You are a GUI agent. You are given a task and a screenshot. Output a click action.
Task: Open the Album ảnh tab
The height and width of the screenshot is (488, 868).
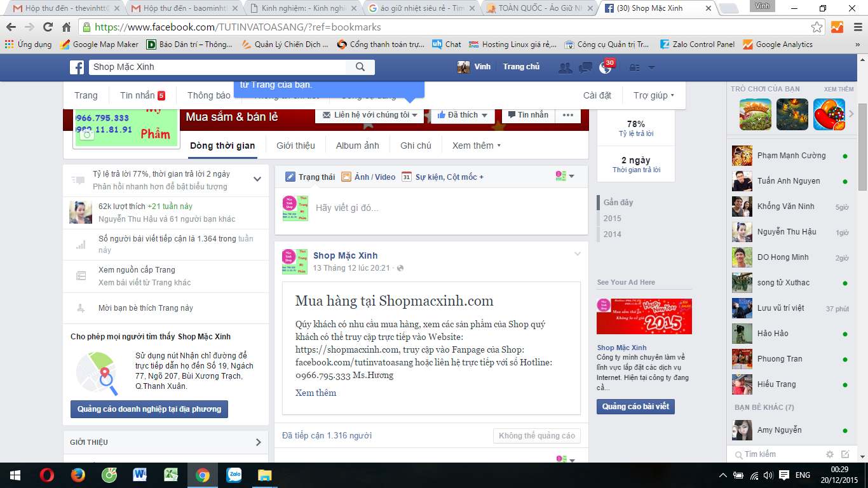[x=358, y=146]
